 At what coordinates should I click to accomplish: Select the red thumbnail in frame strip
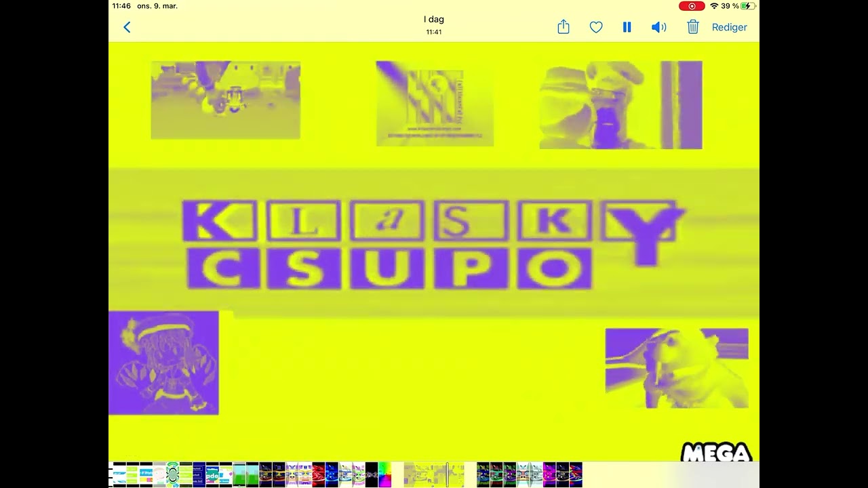pos(318,474)
